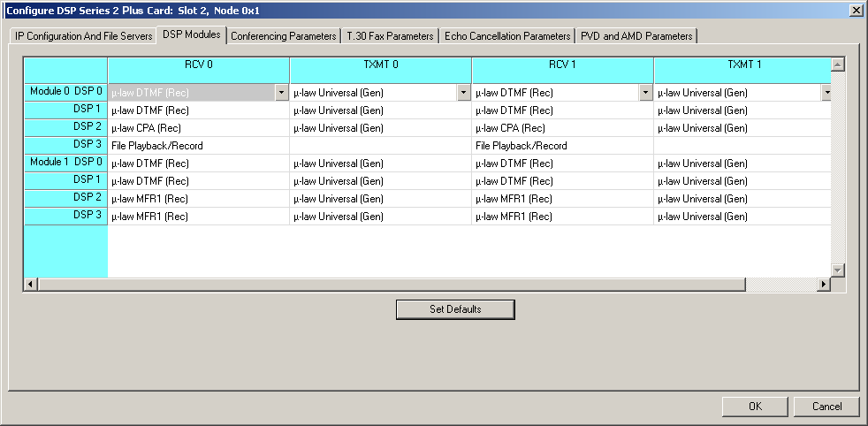868x426 pixels.
Task: Click the Module 1 DSP 0 row header
Action: pos(65,163)
